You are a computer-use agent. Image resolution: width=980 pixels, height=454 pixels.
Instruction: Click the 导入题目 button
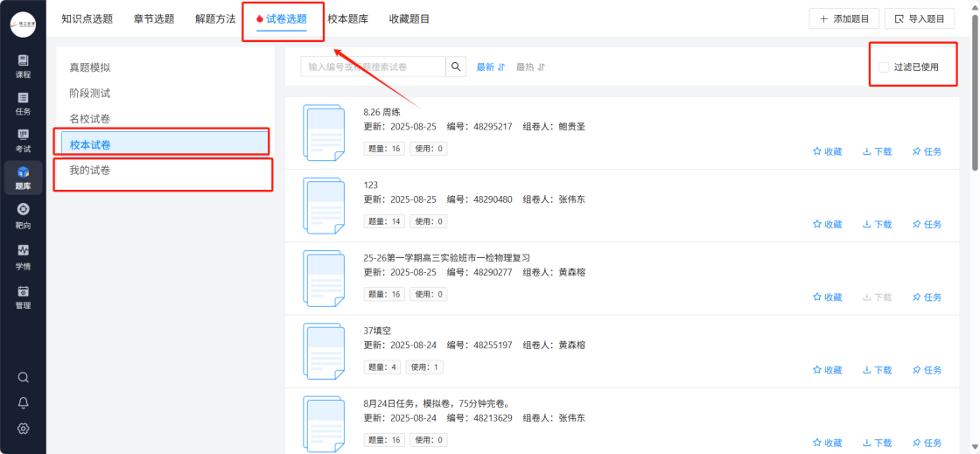920,18
